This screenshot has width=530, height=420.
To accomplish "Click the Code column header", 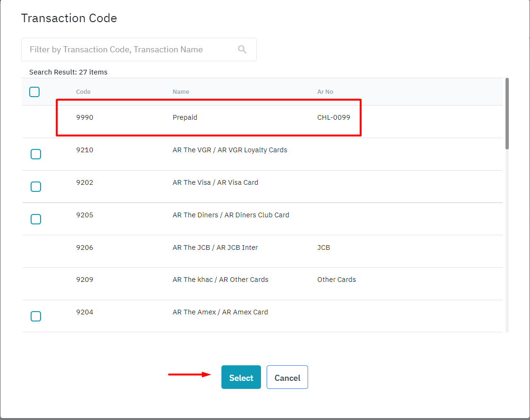I will 83,92.
